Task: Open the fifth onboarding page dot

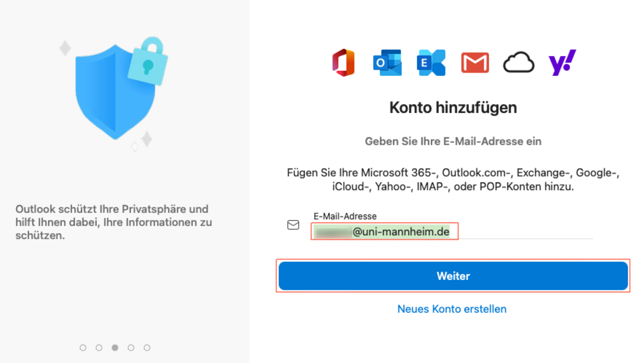Action: click(147, 347)
